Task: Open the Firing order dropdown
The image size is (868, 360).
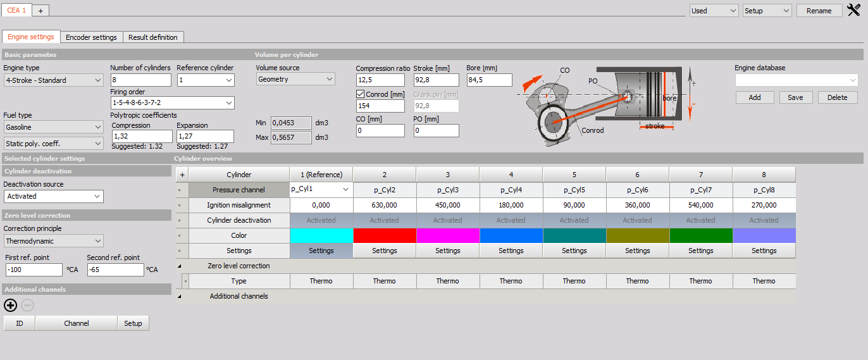Action: (x=172, y=102)
